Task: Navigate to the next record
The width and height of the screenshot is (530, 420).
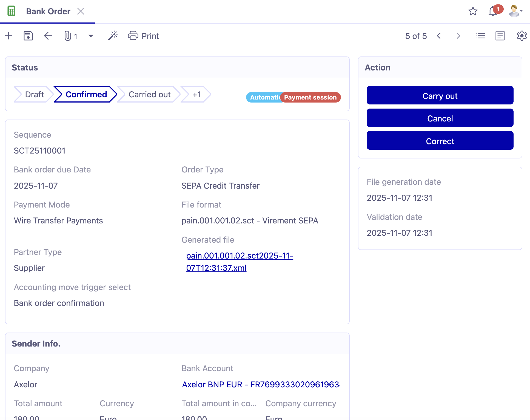Action: 458,36
